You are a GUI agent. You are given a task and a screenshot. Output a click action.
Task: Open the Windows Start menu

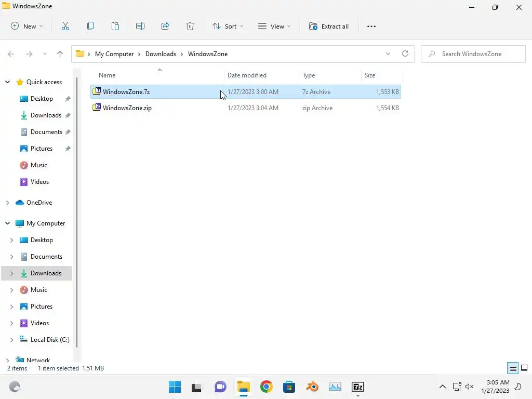tap(175, 387)
